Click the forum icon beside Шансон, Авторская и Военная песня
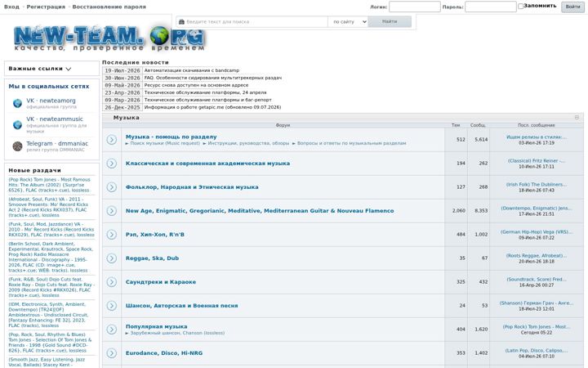Screen dimensions: 588x368 (x=111, y=306)
